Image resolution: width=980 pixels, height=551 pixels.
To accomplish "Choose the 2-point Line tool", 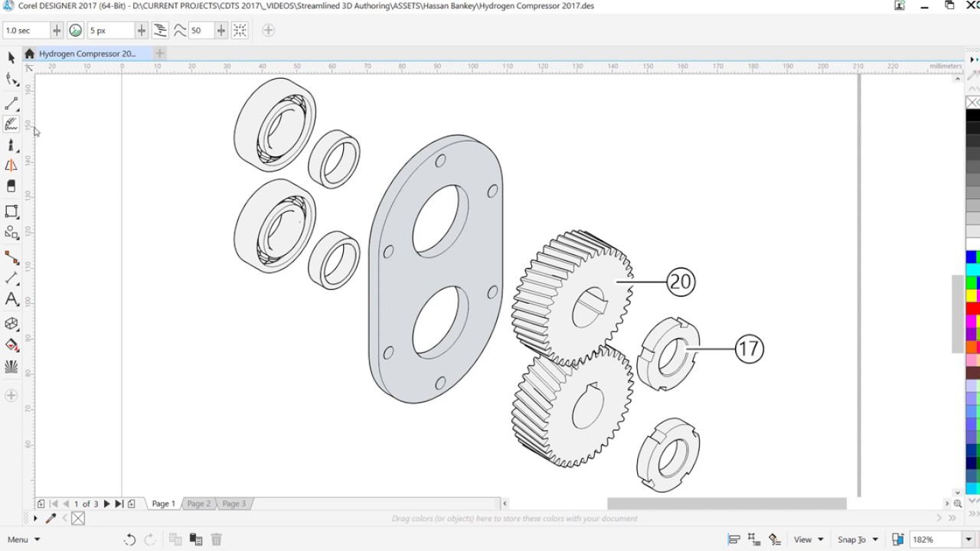I will point(11,103).
